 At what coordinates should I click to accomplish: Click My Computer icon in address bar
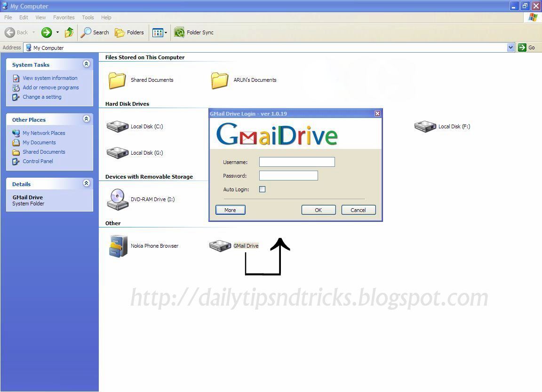(28, 47)
